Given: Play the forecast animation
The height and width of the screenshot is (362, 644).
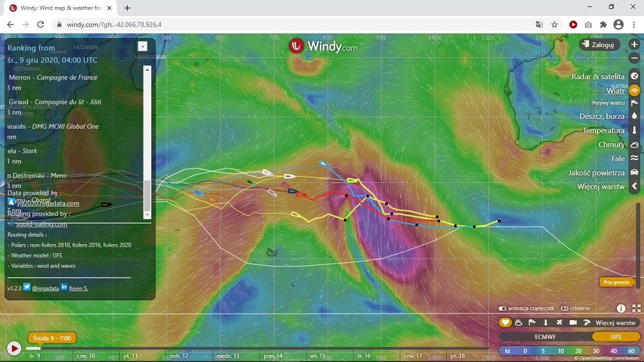Looking at the screenshot, I should [14, 348].
